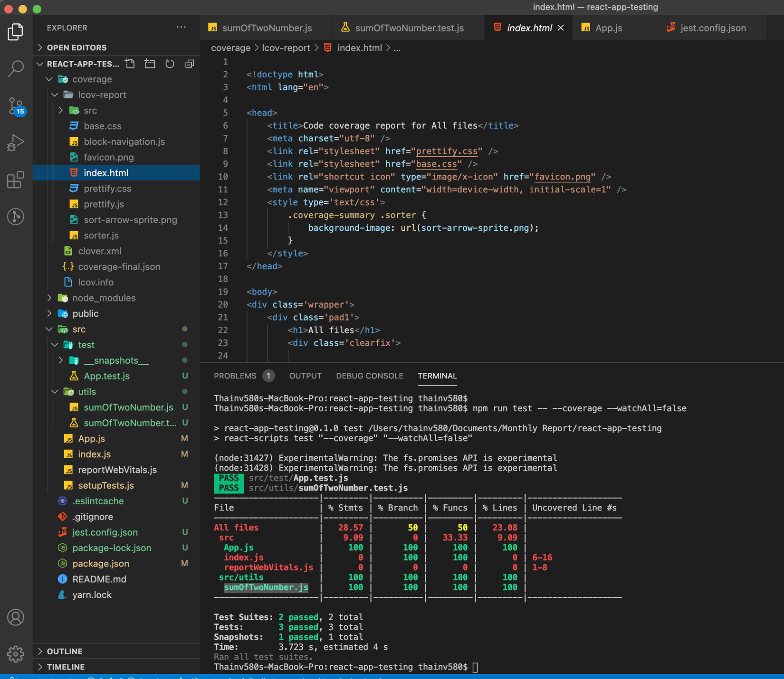This screenshot has height=679, width=784.
Task: Switch to the sumOfTwoNumber.test.js tab
Action: [x=409, y=28]
